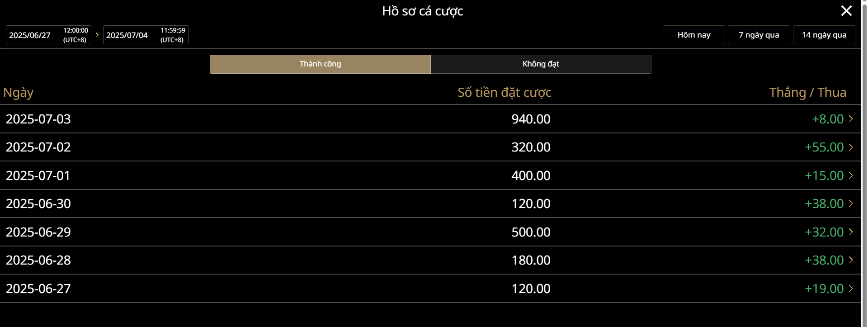
Task: Expand details for 2025-07-03 row chevron
Action: pos(851,119)
